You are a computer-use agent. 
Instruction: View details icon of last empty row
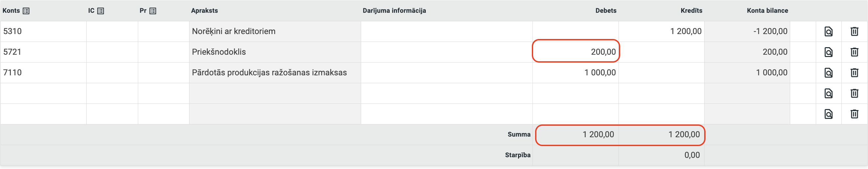coord(828,114)
